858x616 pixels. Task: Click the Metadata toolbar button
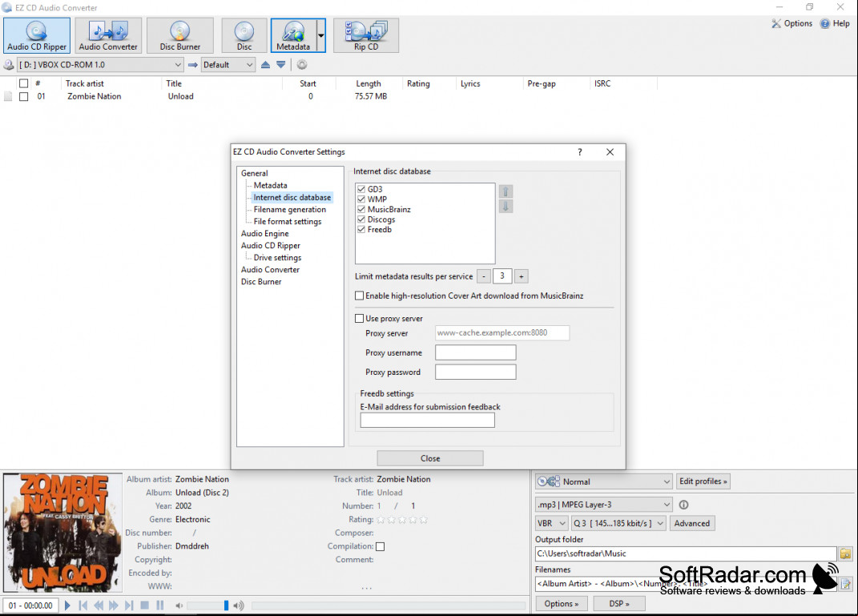293,35
